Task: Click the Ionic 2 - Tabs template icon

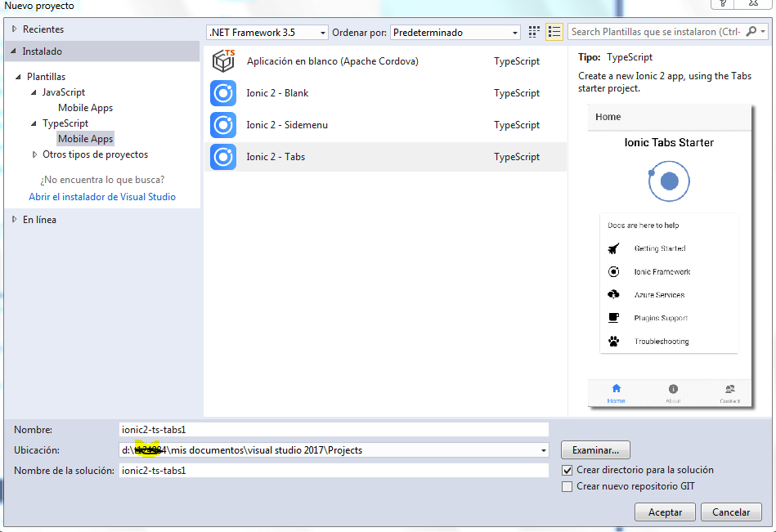Action: (x=223, y=157)
